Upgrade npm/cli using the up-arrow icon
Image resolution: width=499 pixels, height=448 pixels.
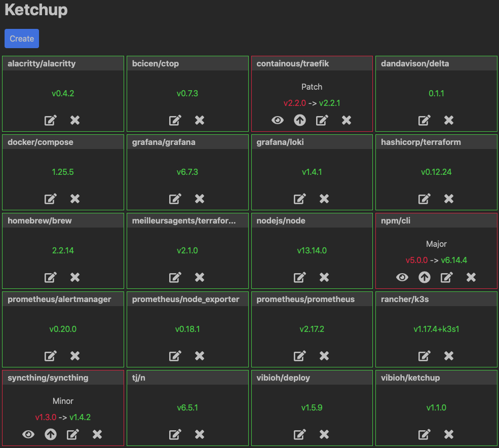tap(425, 277)
